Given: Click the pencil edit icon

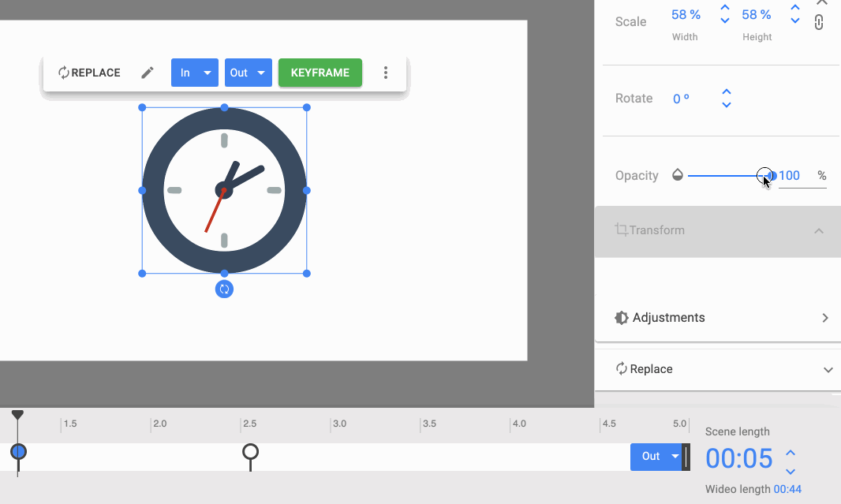Looking at the screenshot, I should [148, 73].
